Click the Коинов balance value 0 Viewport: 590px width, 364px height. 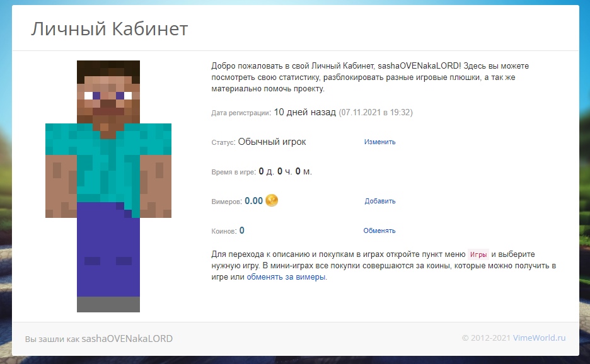click(x=242, y=230)
